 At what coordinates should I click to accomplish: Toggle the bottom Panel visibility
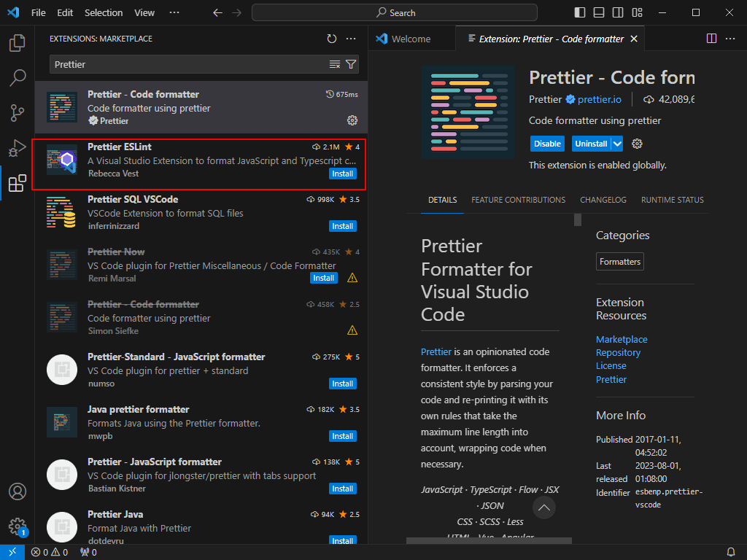(x=599, y=13)
